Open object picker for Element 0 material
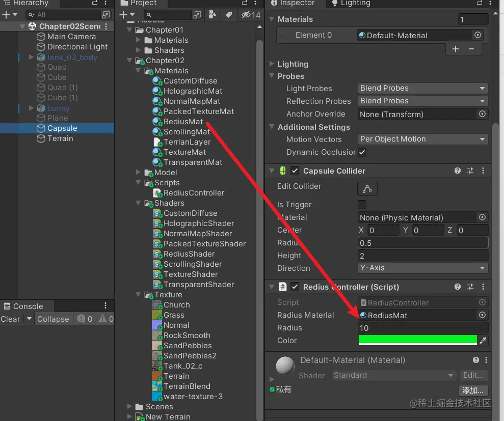 (478, 35)
